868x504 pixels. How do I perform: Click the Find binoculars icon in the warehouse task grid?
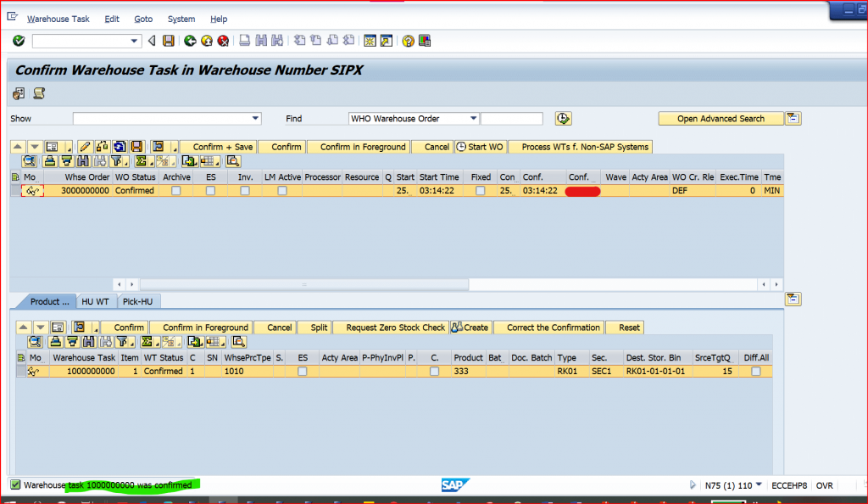point(88,342)
